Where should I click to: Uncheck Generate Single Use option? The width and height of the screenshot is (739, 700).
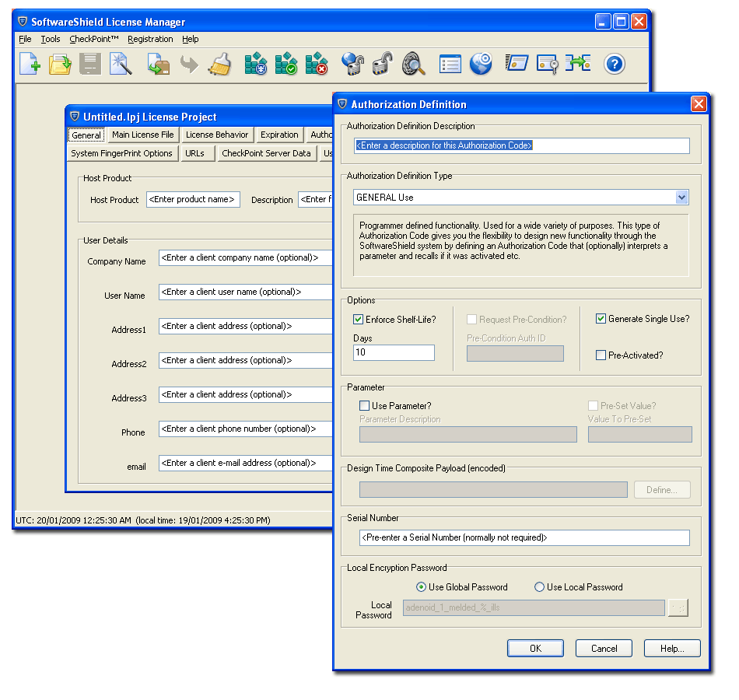[601, 319]
